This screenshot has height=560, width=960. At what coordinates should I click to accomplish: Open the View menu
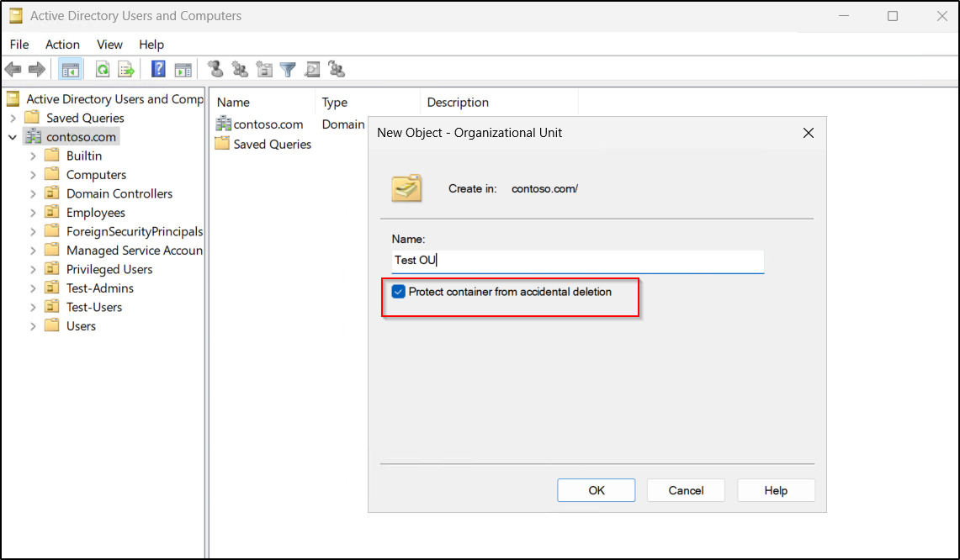coord(109,44)
